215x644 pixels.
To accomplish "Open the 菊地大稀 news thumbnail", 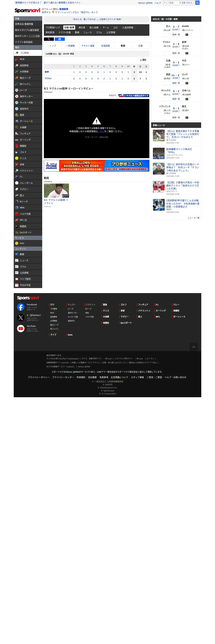I will (x=159, y=135).
